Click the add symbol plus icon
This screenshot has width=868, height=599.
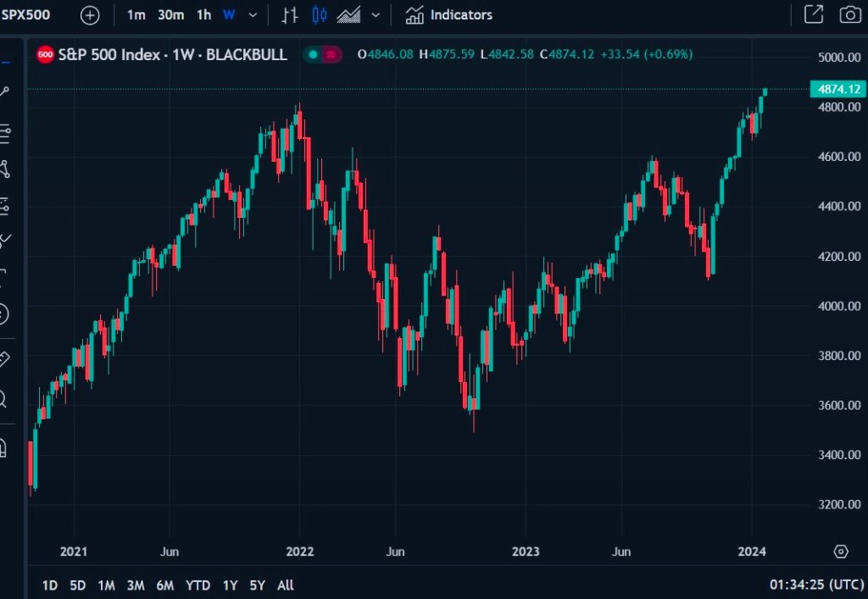tap(90, 15)
